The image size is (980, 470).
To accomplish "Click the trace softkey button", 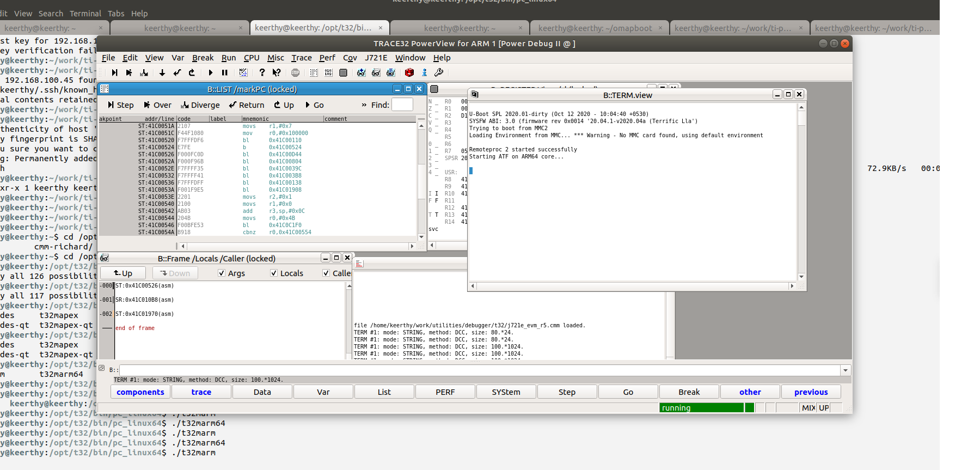I will 201,392.
